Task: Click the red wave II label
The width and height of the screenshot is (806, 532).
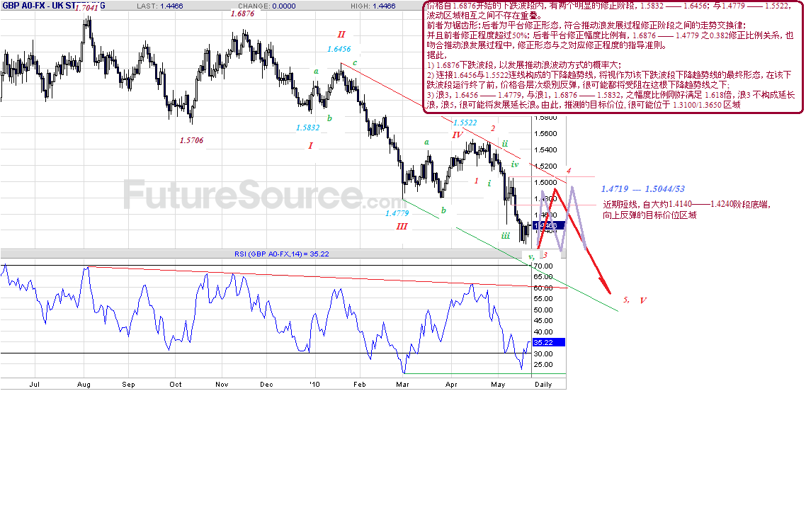Action: (341, 35)
